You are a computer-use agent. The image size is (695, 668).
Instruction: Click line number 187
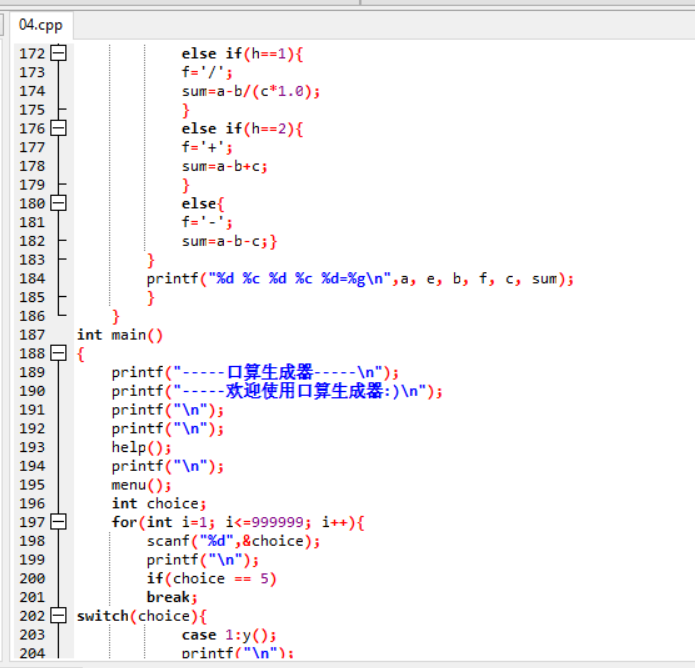[32, 335]
